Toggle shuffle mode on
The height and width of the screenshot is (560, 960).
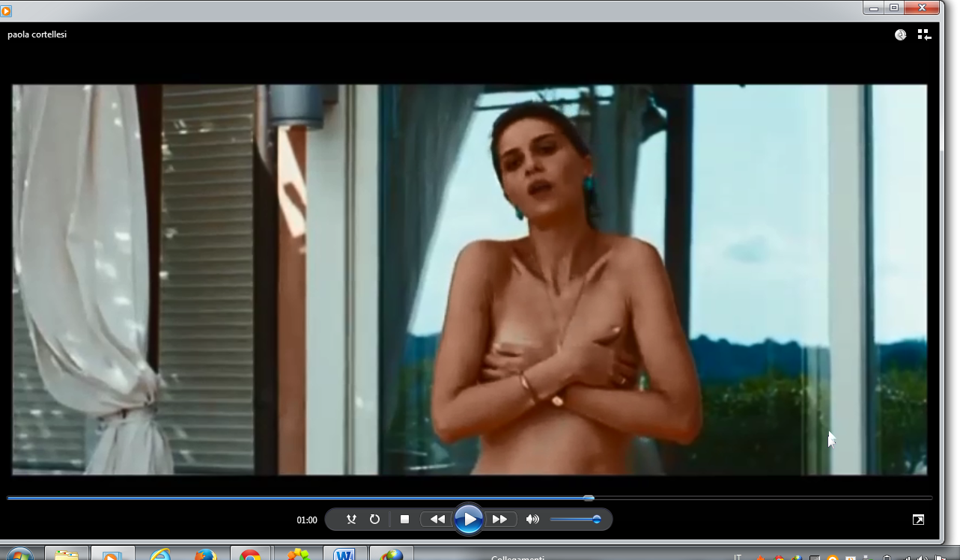[351, 519]
